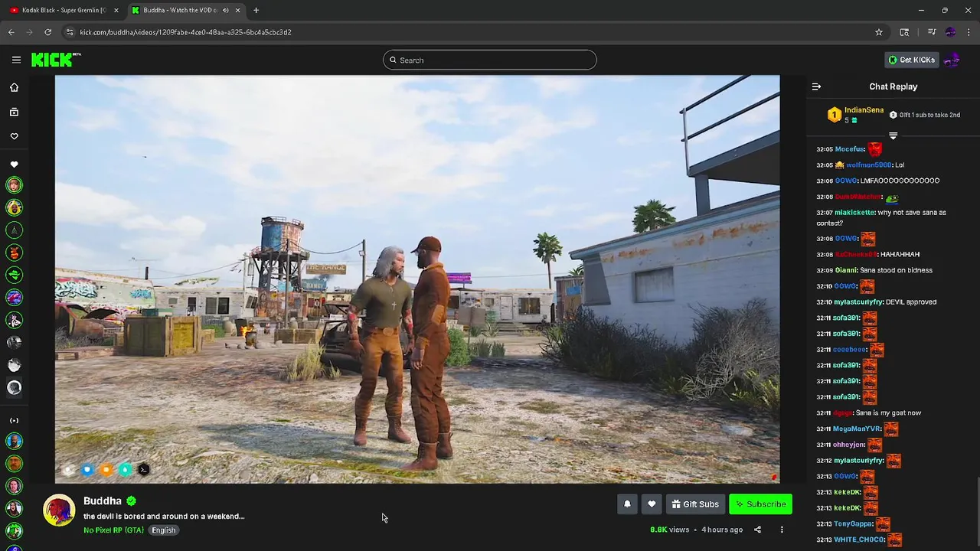Click username WHITE_CHOCO in chat

coord(859,540)
